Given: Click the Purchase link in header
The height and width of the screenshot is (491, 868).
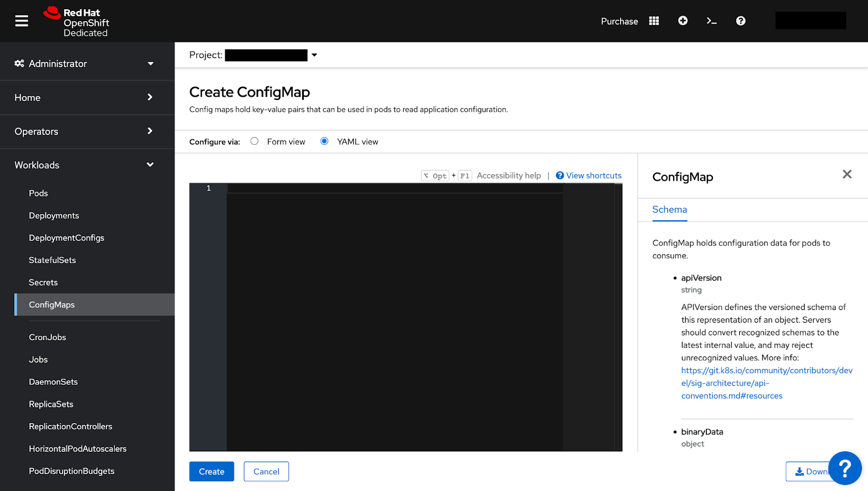Looking at the screenshot, I should pyautogui.click(x=620, y=21).
